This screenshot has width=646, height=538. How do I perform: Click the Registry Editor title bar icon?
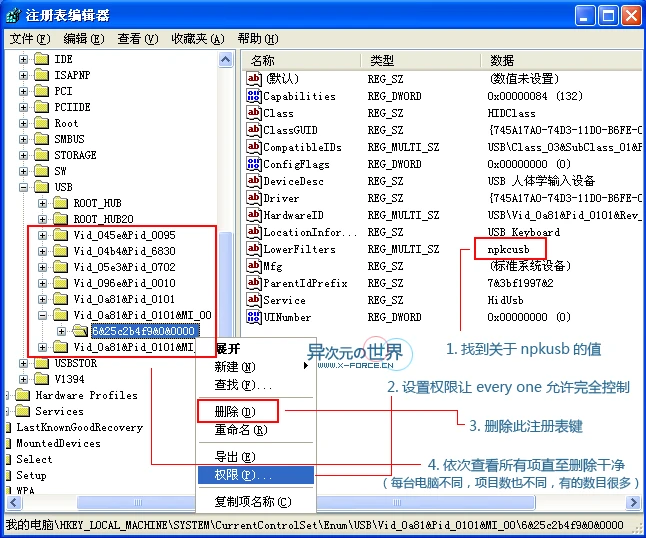pyautogui.click(x=14, y=15)
